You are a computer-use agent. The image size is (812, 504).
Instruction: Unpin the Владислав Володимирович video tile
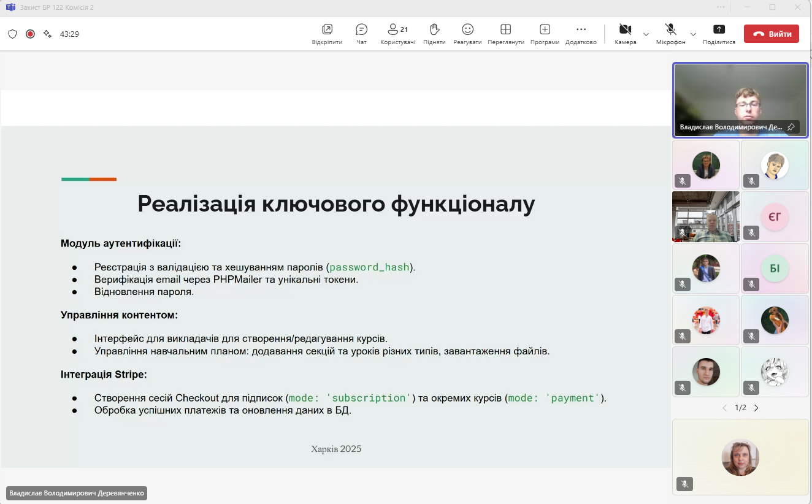pyautogui.click(x=791, y=127)
